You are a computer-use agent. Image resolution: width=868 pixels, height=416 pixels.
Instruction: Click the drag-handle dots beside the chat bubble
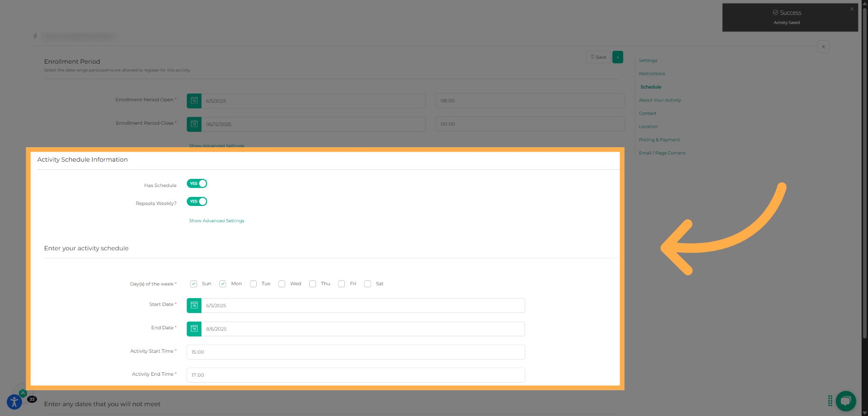tap(830, 401)
